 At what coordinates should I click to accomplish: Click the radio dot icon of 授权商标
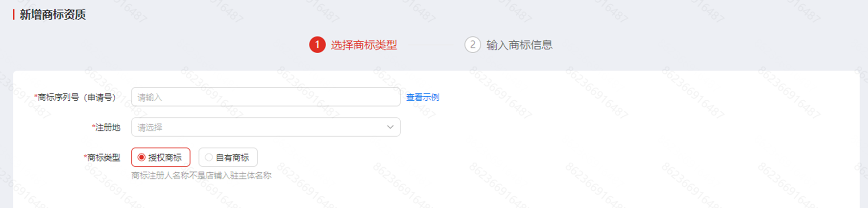point(142,158)
